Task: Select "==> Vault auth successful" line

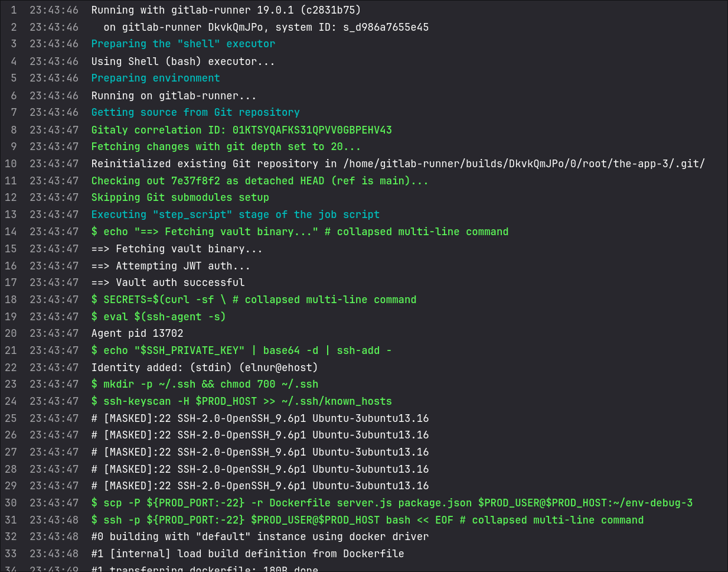Action: click(168, 282)
